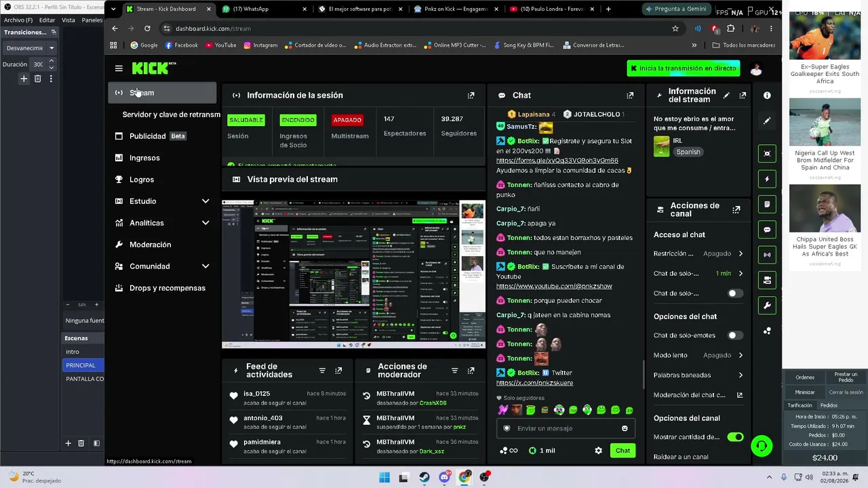Open the emoji picker in message box

click(x=625, y=428)
